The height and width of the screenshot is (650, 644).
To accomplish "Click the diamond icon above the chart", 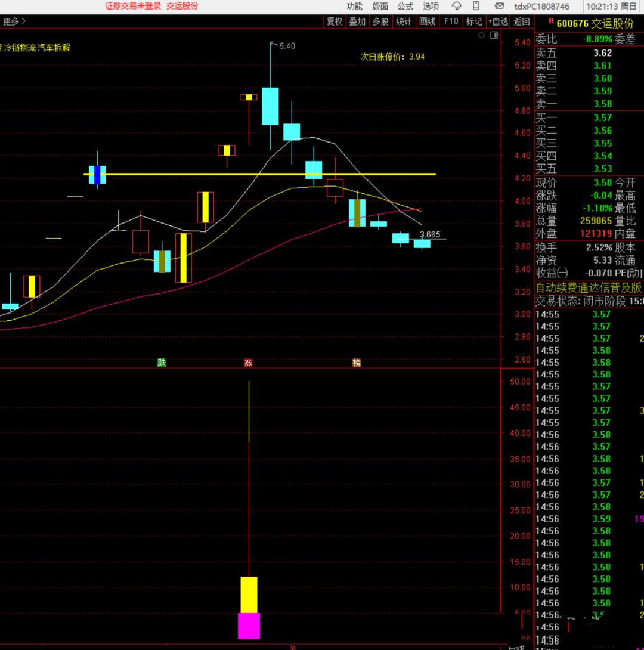I will coord(482,35).
